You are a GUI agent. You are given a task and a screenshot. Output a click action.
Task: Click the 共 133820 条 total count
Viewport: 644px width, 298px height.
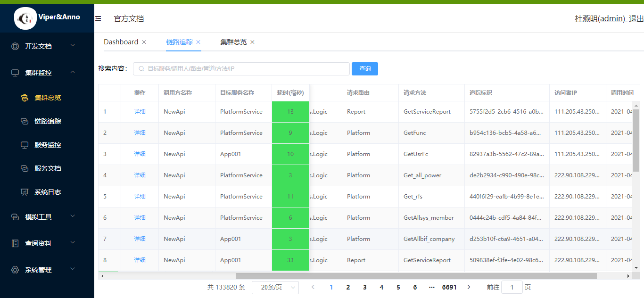pos(226,287)
